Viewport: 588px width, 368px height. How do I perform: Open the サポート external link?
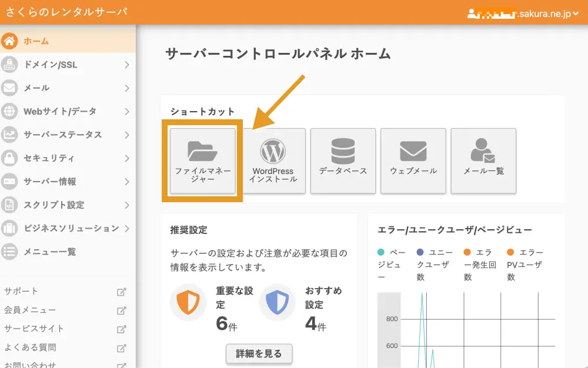coord(21,291)
